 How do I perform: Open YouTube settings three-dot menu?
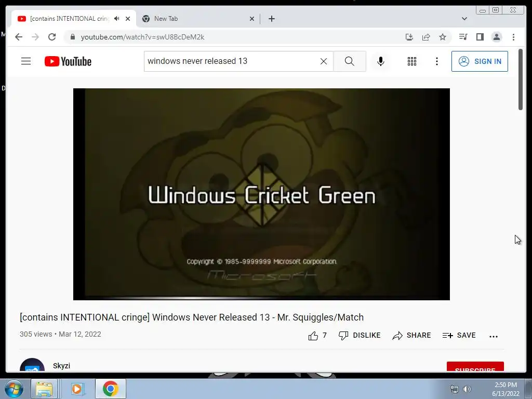(x=436, y=61)
